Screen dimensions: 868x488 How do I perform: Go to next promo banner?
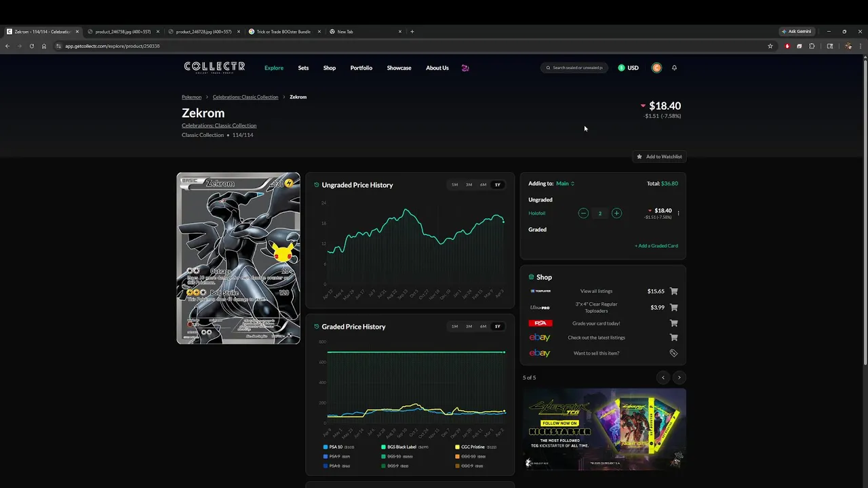679,378
